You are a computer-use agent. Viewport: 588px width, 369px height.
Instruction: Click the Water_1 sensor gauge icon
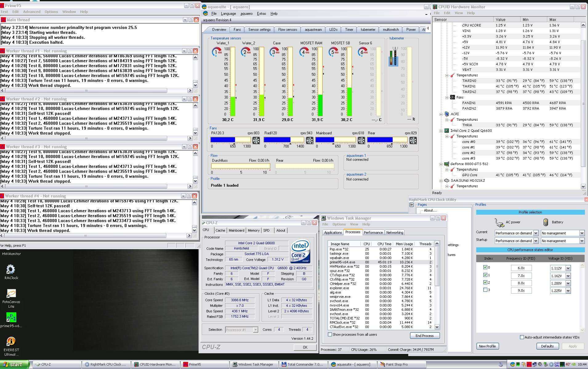pyautogui.click(x=217, y=52)
